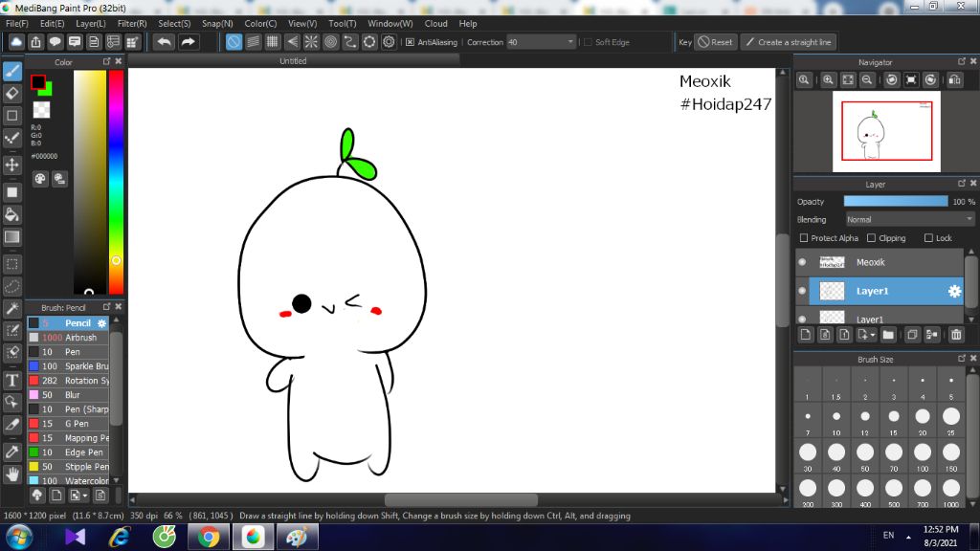Choose the Text tool
Screen dimensions: 980x551
[11, 380]
